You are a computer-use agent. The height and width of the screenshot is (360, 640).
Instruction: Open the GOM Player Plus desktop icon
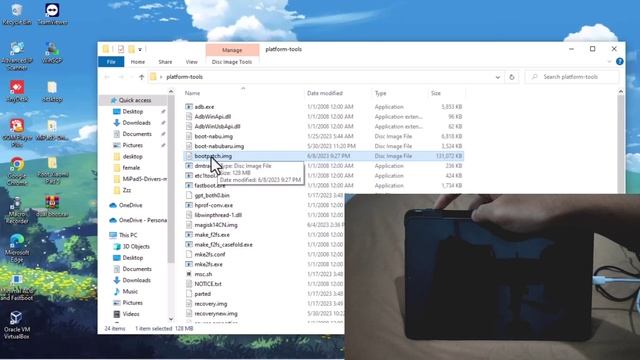[17, 133]
